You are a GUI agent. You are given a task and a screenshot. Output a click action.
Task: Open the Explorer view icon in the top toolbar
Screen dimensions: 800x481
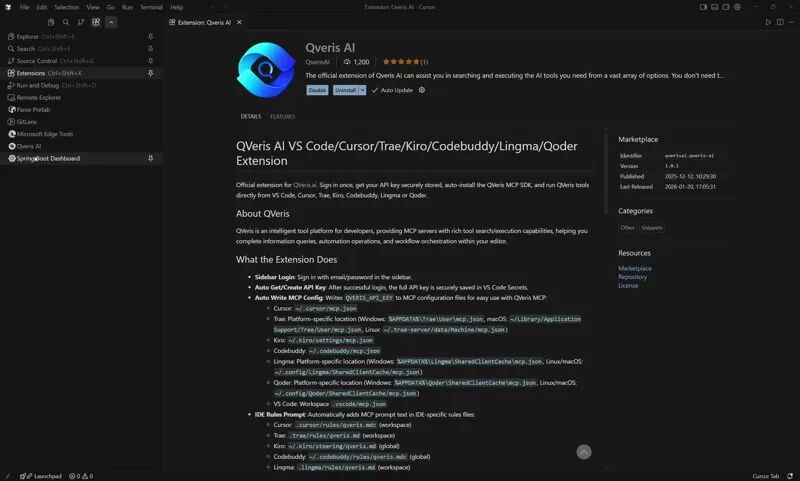[51, 22]
